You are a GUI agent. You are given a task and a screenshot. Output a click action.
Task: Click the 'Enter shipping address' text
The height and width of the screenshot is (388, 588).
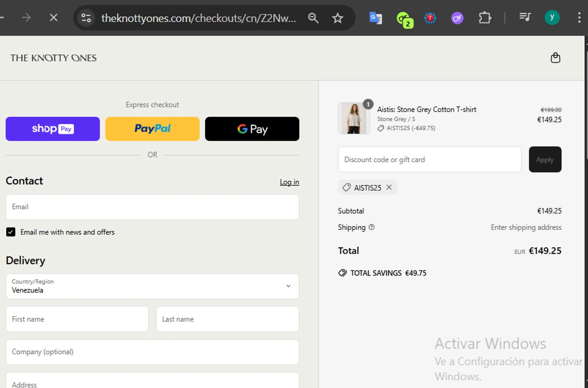click(526, 227)
